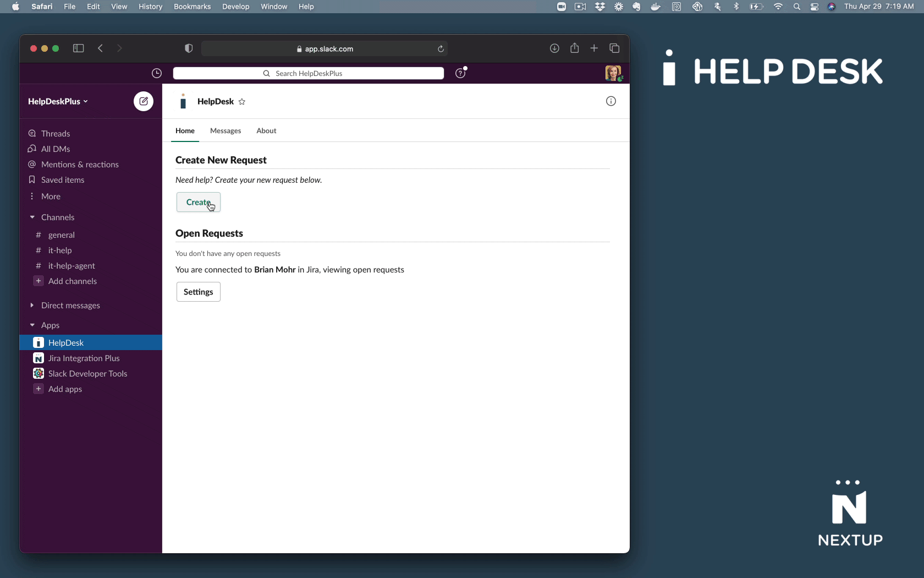Reload the Slack page
This screenshot has height=578, width=924.
point(441,49)
